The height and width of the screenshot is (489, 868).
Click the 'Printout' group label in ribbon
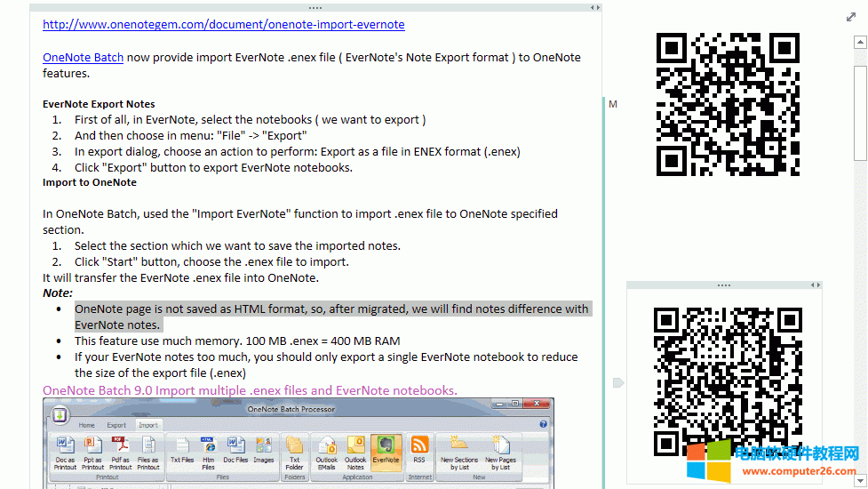(x=108, y=477)
